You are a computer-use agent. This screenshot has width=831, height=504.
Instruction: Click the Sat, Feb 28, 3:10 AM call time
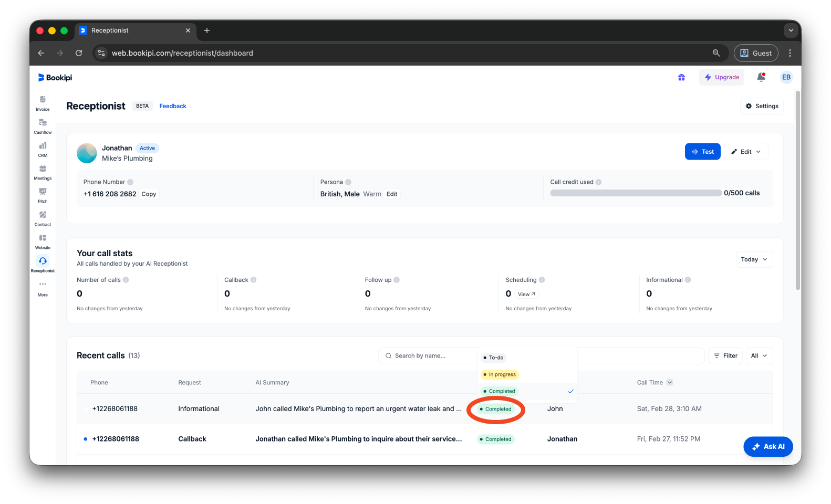coord(669,409)
